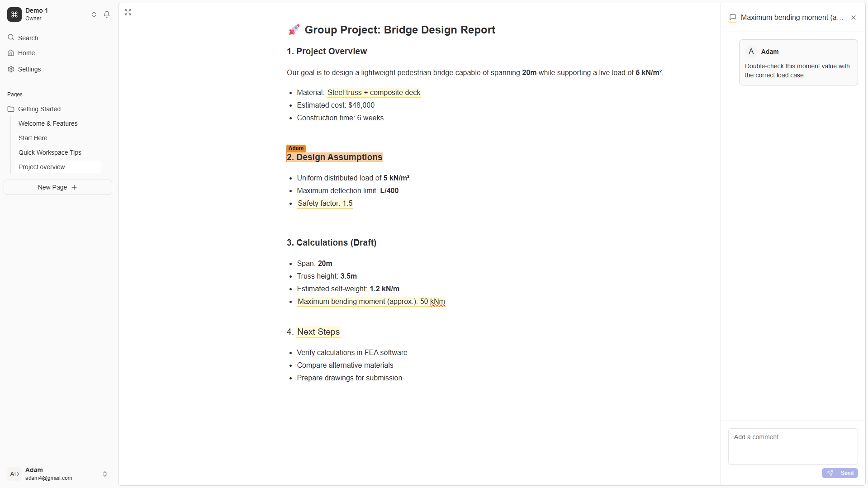868x488 pixels.
Task: Open the Quick Workspace Tips page
Action: [50, 152]
